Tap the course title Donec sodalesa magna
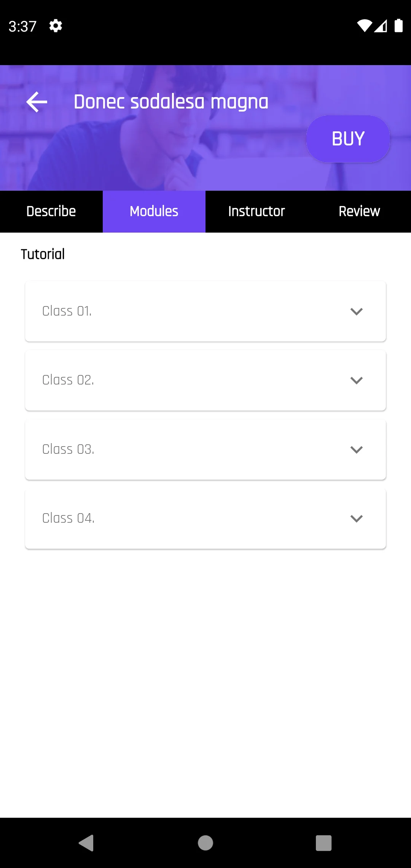This screenshot has height=868, width=411. pos(171,102)
